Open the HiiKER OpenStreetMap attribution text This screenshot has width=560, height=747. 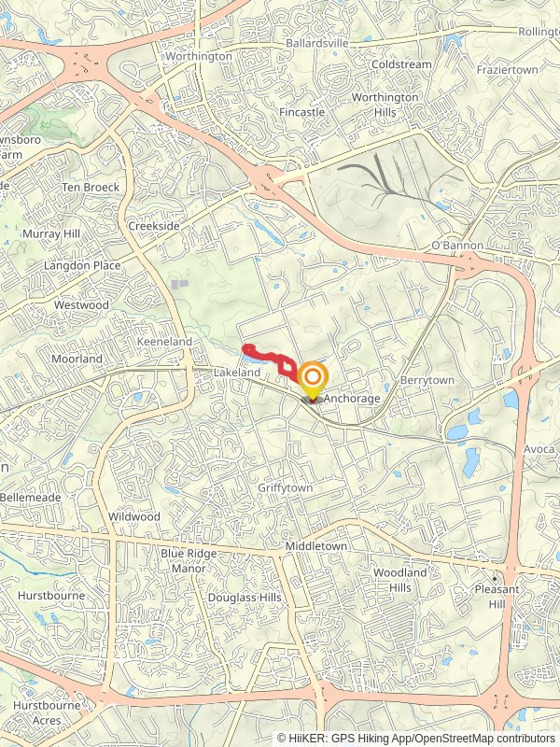(x=416, y=738)
